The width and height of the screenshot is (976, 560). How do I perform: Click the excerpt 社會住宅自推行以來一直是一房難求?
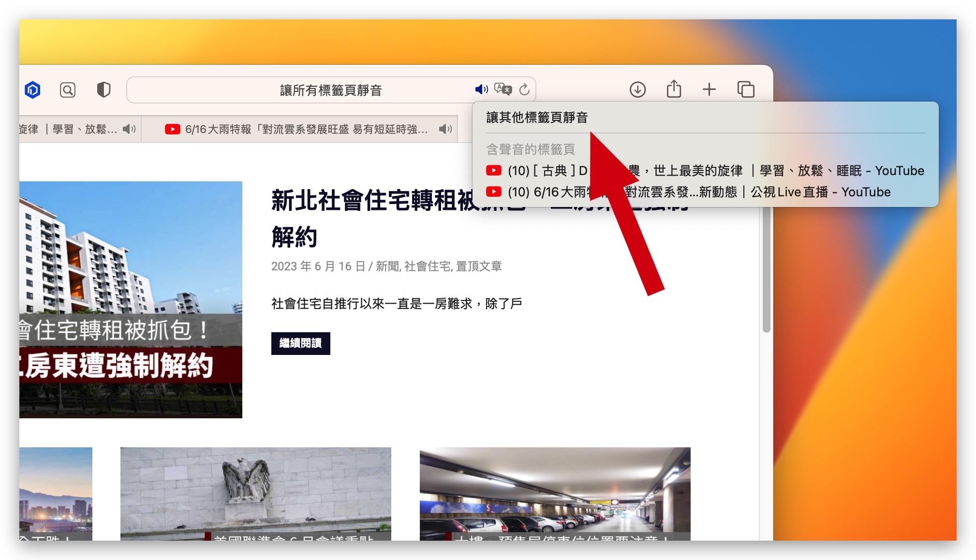point(397,304)
